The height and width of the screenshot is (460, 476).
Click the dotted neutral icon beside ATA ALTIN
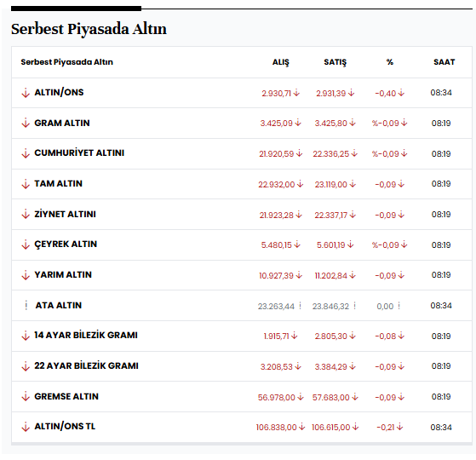(26, 305)
